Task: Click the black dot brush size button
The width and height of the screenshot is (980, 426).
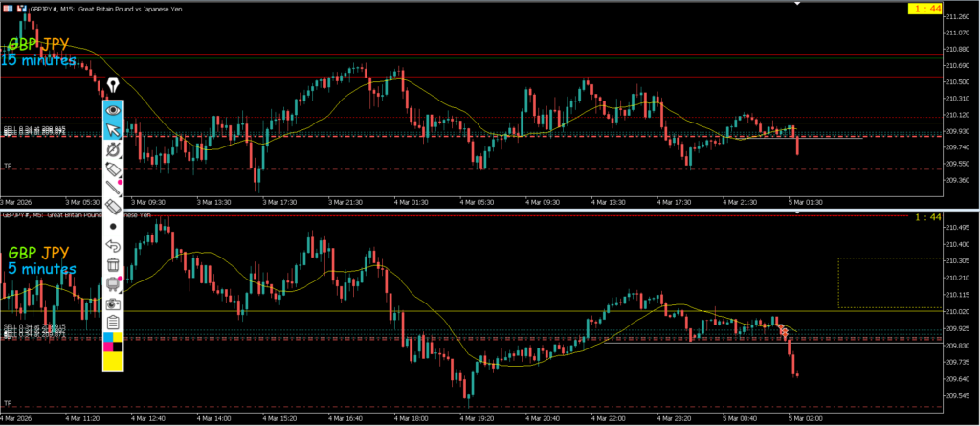Action: pyautogui.click(x=113, y=226)
